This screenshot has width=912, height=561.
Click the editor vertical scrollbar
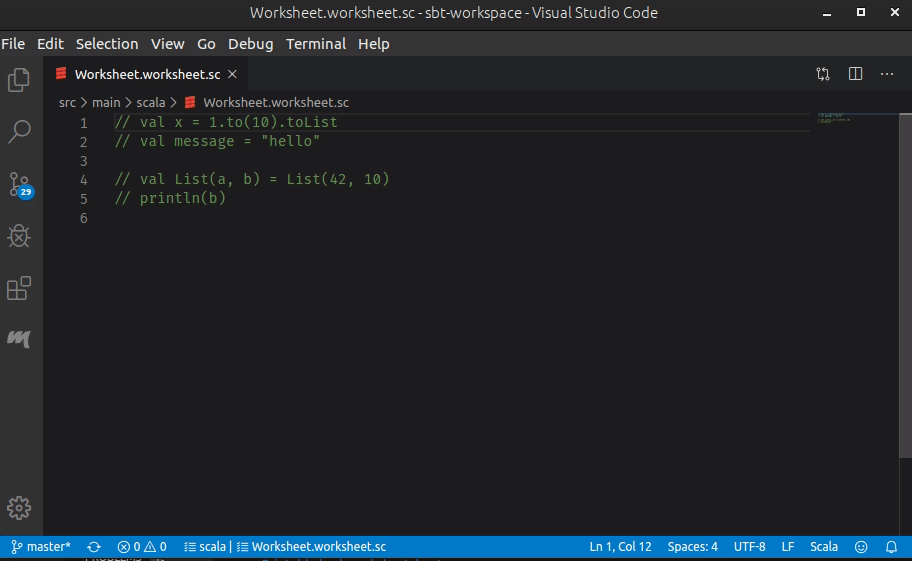click(905, 285)
